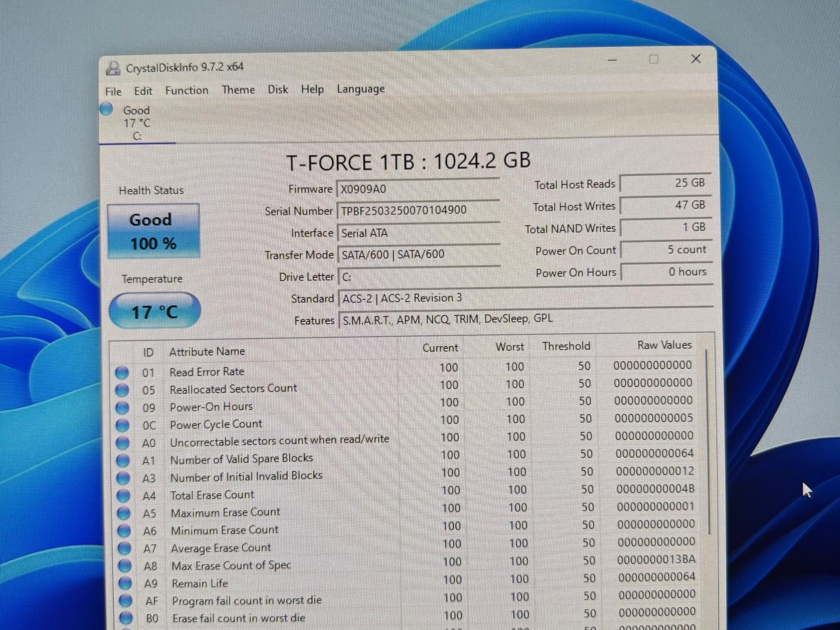The width and height of the screenshot is (840, 630).
Task: Select the Remain Life attribute text
Action: [x=200, y=583]
